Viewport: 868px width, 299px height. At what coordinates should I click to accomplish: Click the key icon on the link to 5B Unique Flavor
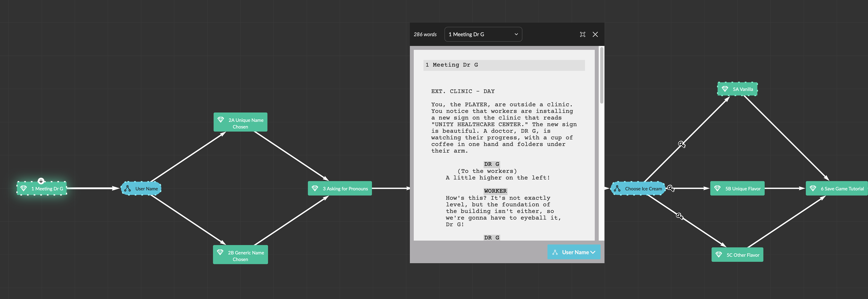[670, 188]
